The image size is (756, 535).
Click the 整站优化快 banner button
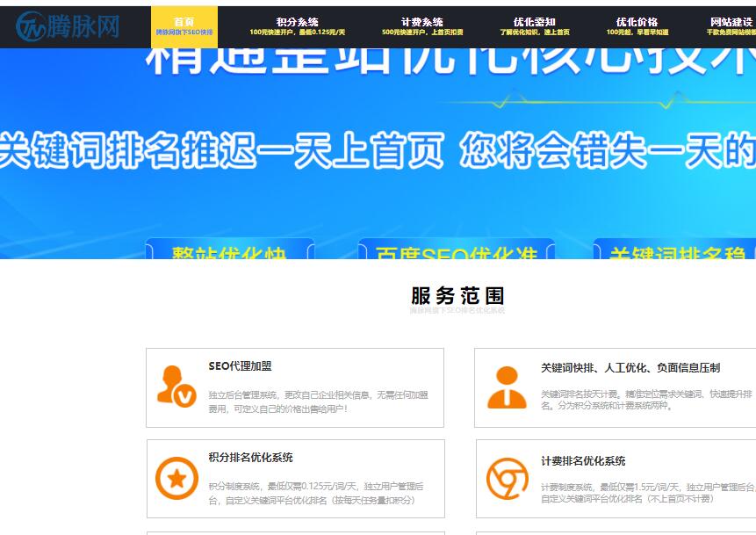(x=229, y=249)
